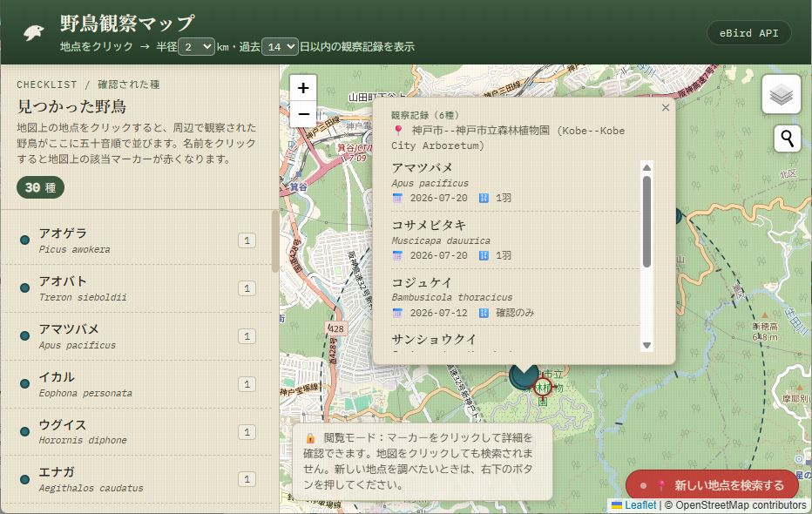The width and height of the screenshot is (812, 514).
Task: Click the dark teal map marker under popup
Action: [x=523, y=378]
